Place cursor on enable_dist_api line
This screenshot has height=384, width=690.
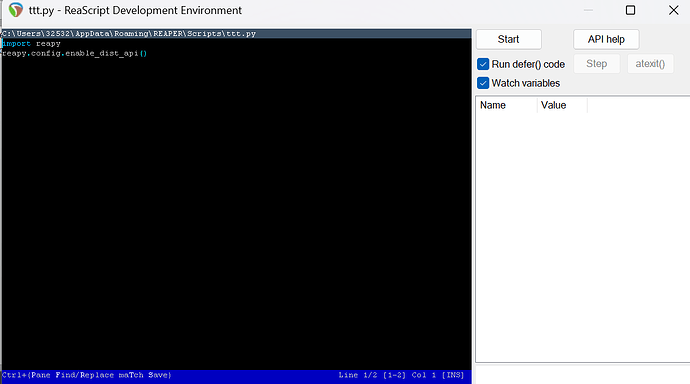74,53
